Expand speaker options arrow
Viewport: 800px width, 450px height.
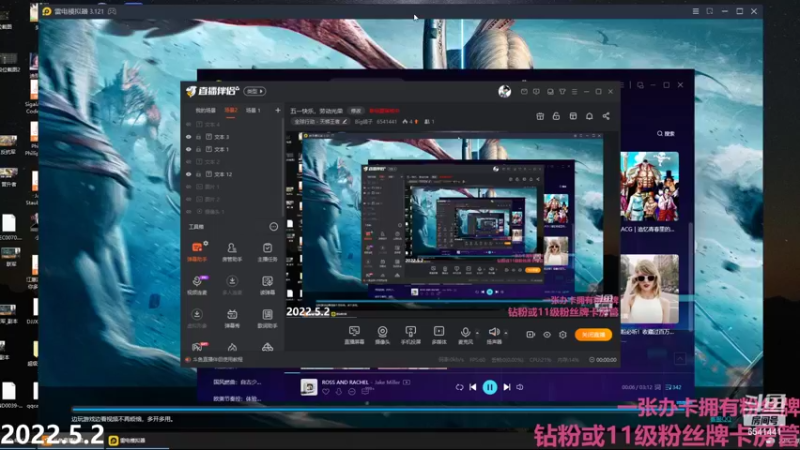506,333
